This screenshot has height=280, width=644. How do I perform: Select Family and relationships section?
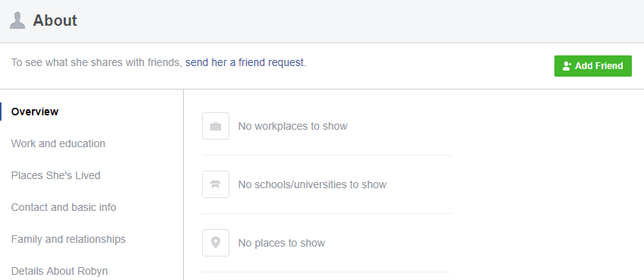point(68,239)
